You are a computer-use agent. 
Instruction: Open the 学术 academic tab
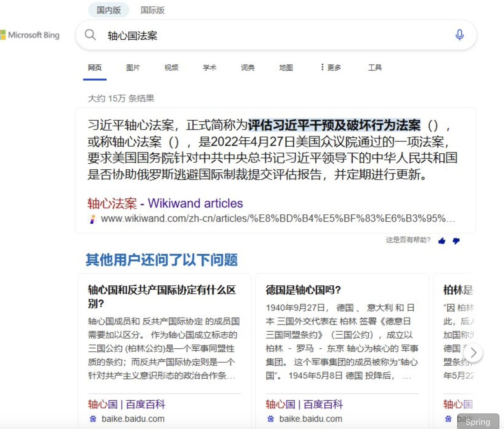[210, 68]
